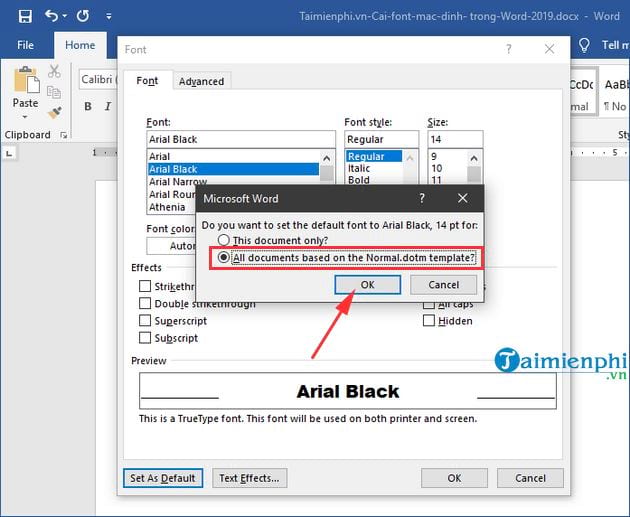The width and height of the screenshot is (630, 517).
Task: Select Arial in the font list
Action: coord(233,156)
